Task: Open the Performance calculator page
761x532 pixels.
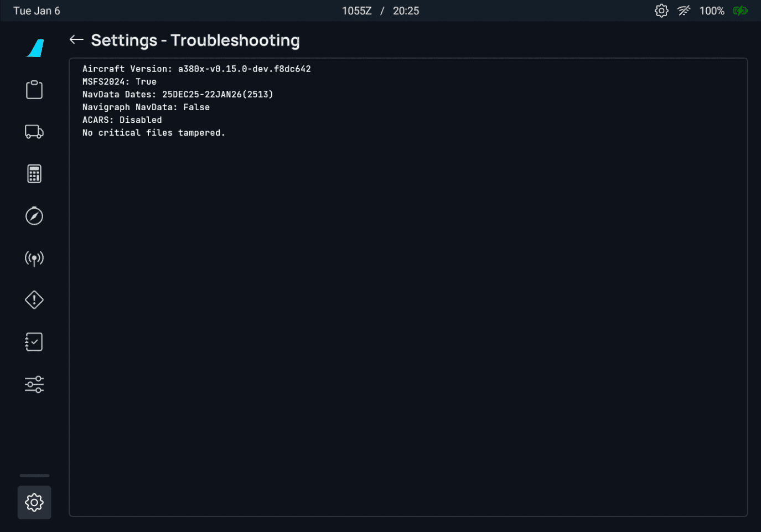Action: click(x=34, y=174)
